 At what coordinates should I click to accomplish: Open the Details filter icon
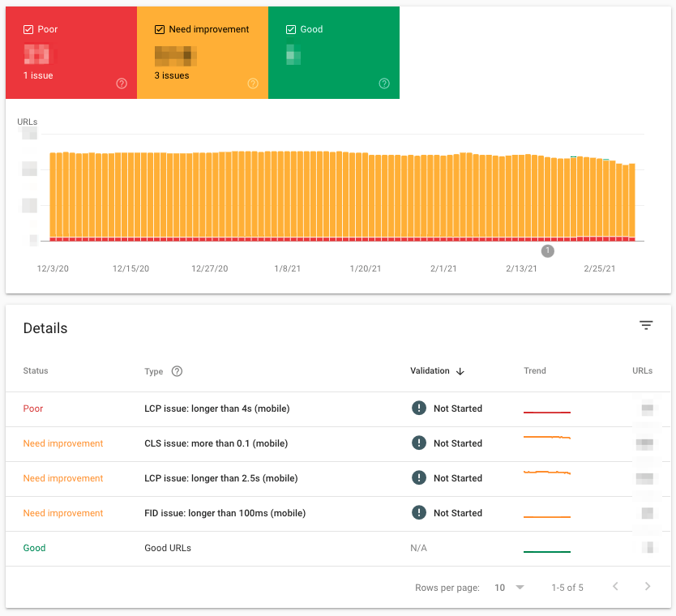[646, 326]
